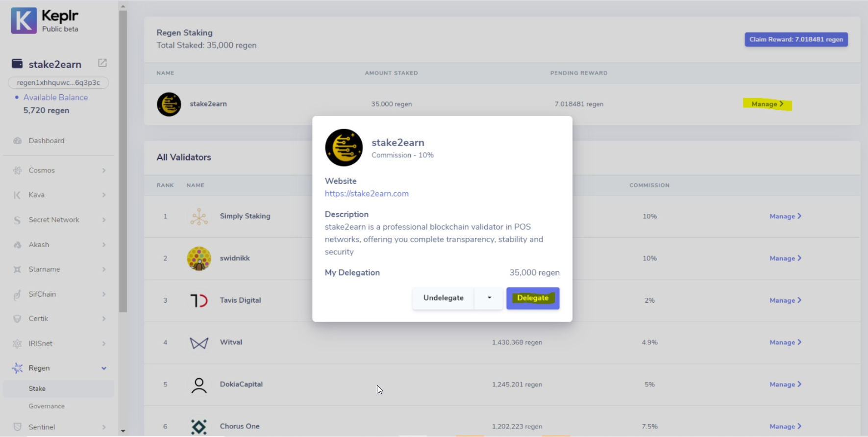The width and height of the screenshot is (868, 437).
Task: Click the 'Available Balance' label
Action: click(x=55, y=98)
